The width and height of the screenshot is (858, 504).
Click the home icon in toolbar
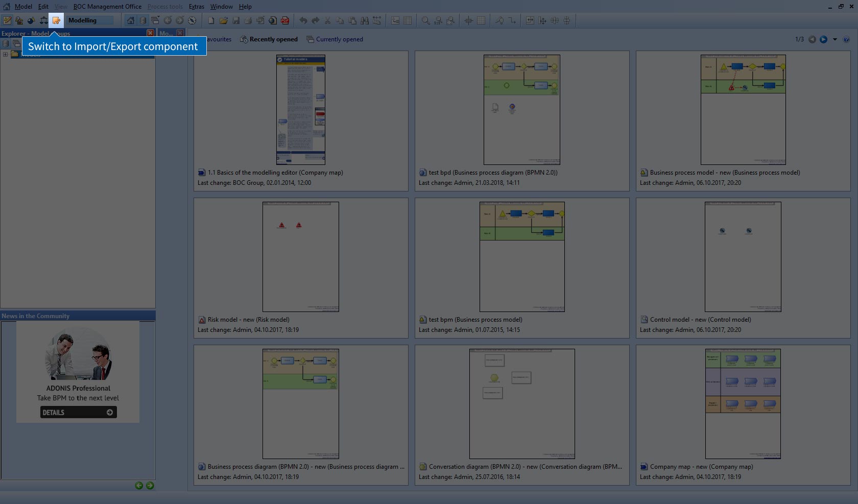point(131,20)
